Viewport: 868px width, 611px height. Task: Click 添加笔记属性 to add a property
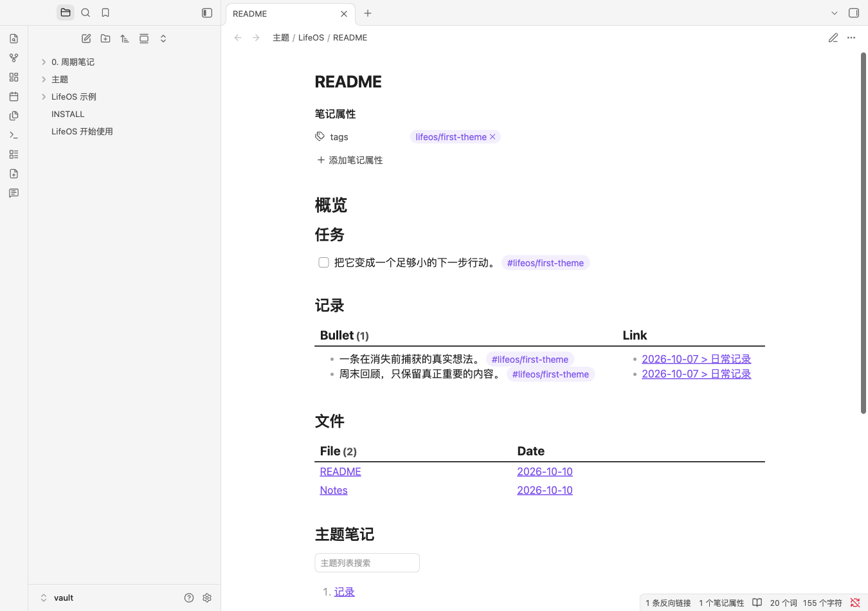350,160
